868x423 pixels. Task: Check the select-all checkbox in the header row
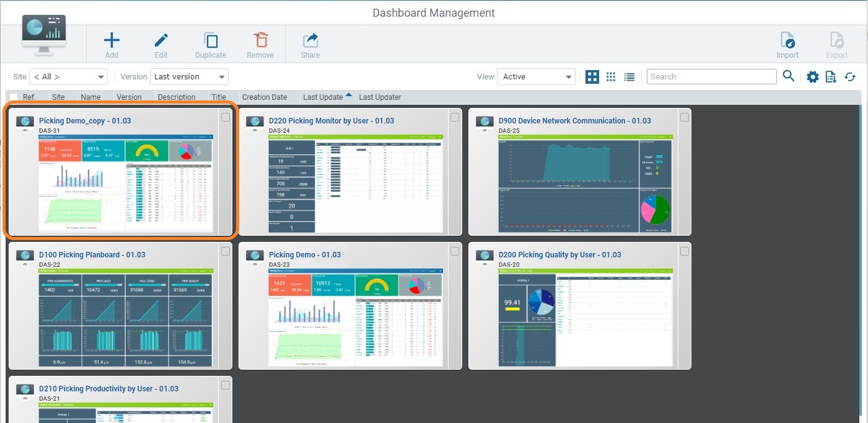[x=13, y=97]
